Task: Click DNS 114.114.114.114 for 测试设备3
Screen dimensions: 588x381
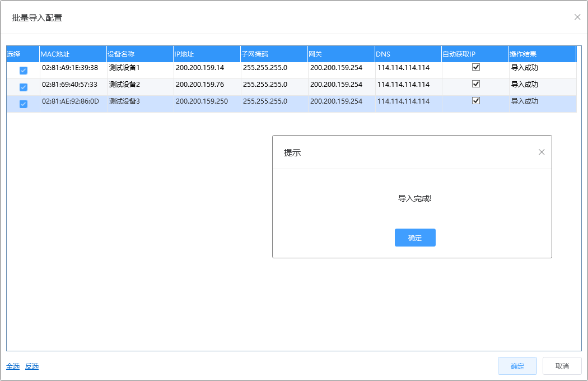Action: 404,101
